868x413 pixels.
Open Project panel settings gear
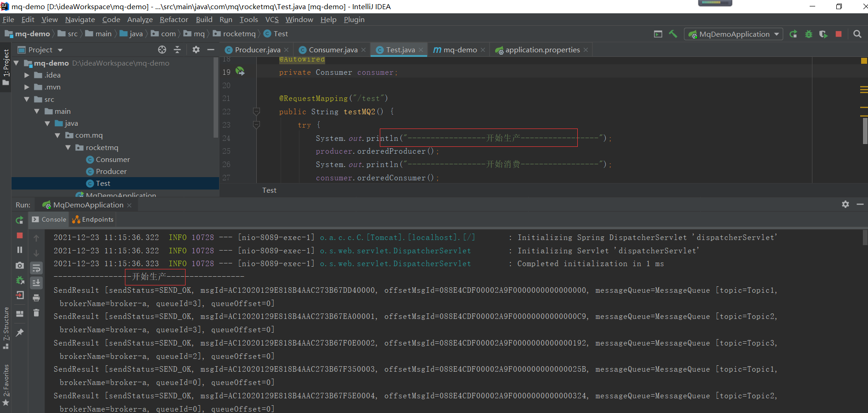point(196,50)
